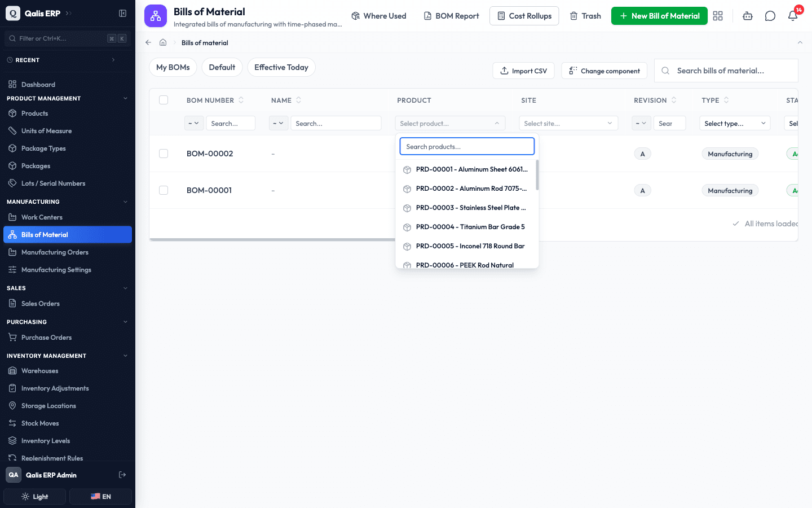Sort by BOM Number column arrows
The width and height of the screenshot is (812, 508).
pos(241,100)
